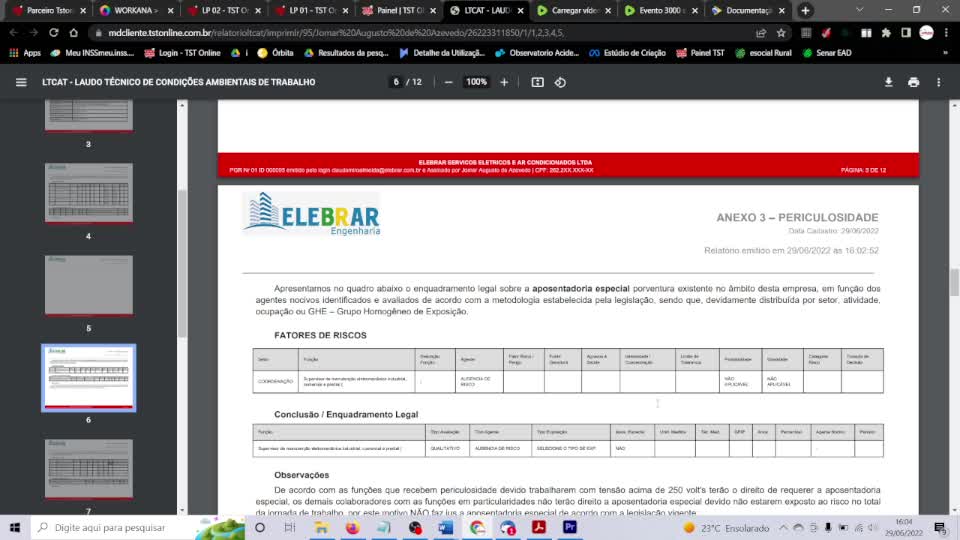Viewport: 960px width, 540px height.
Task: Close the LTCAT - LAUDO tab
Action: pyautogui.click(x=520, y=10)
